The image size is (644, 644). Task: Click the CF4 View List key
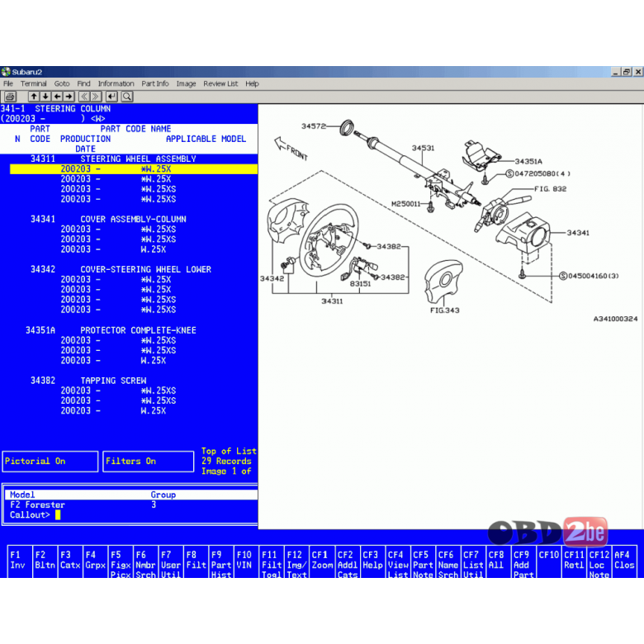coord(398,561)
